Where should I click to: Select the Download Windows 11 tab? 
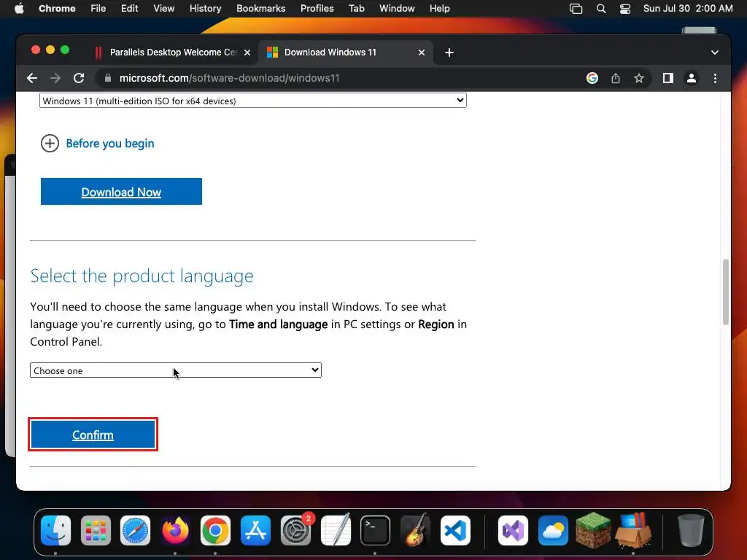[345, 52]
